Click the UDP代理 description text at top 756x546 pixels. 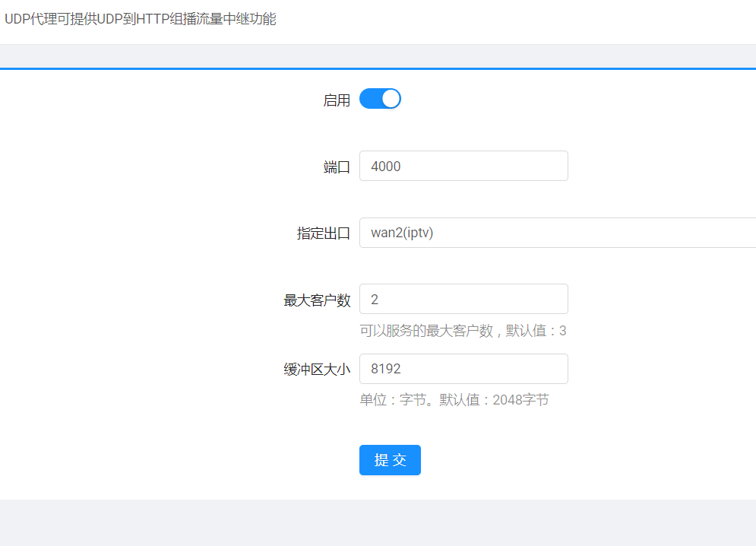coord(141,20)
